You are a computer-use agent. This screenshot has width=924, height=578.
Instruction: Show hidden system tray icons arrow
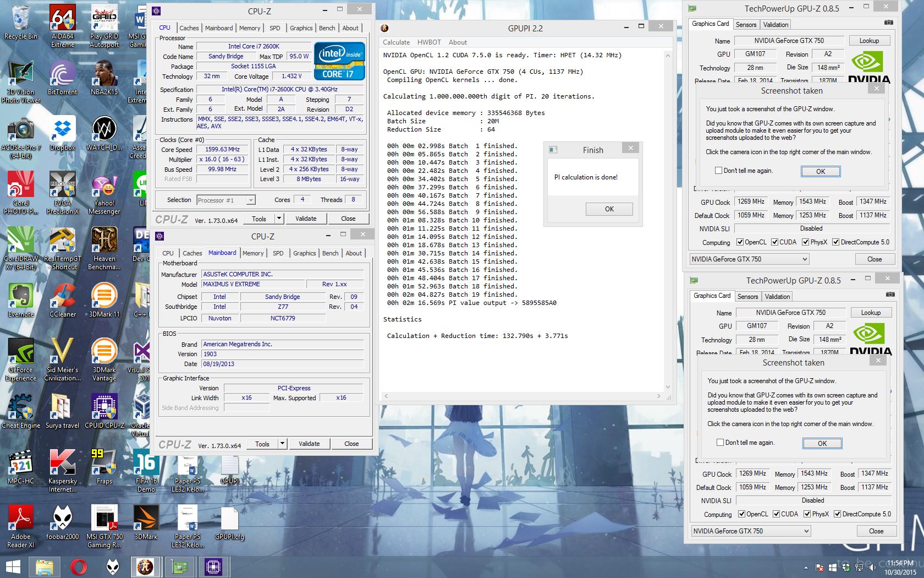click(806, 567)
